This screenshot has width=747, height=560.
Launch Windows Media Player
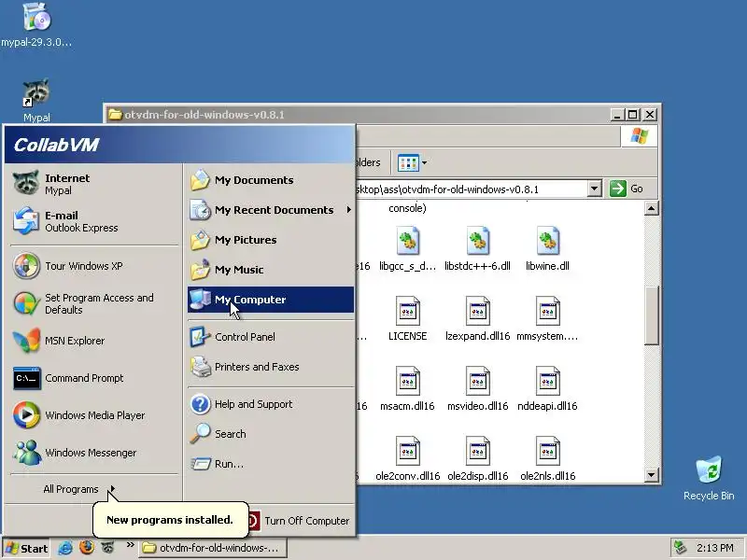point(94,415)
